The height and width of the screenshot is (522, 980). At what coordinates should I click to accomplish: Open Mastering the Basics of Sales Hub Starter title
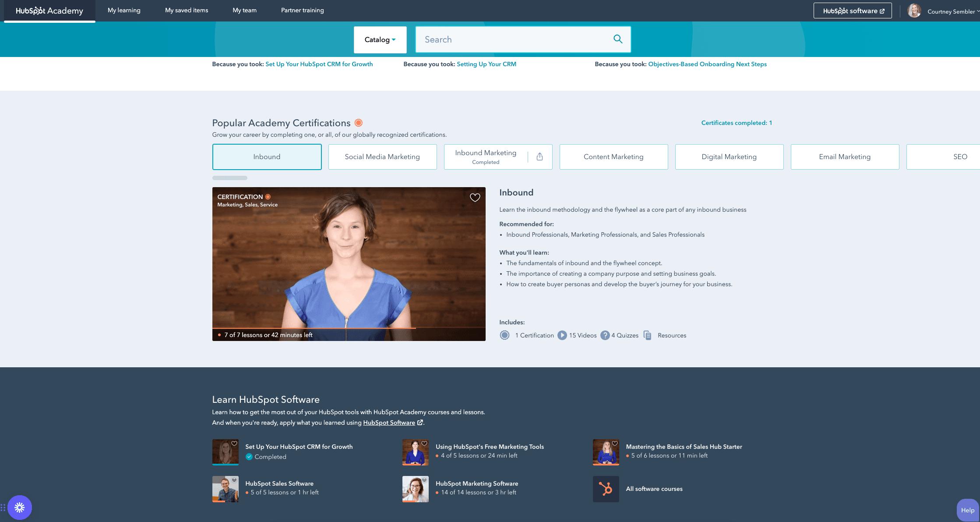click(684, 447)
